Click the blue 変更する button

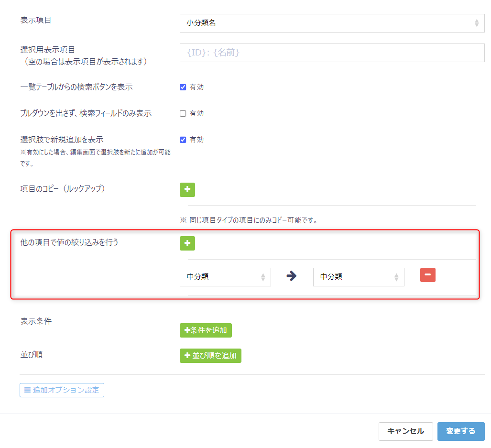tap(460, 431)
